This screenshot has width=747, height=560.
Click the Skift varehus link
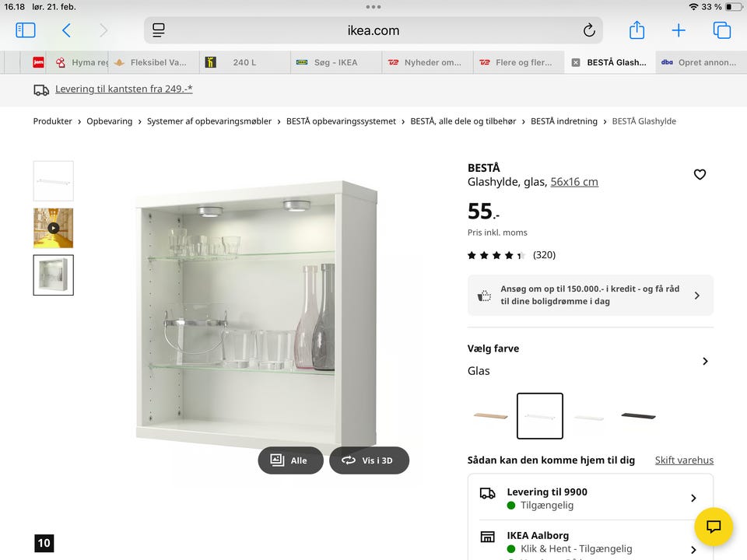(684, 460)
